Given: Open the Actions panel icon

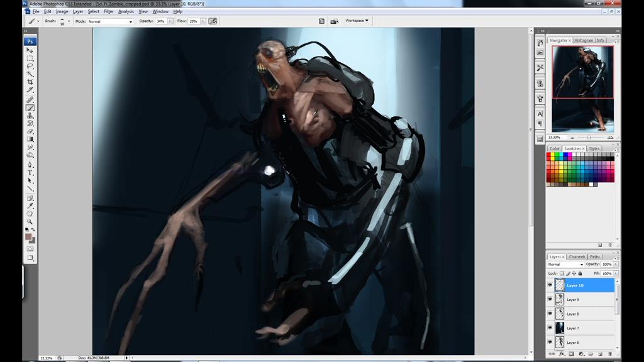Looking at the screenshot, I should pos(540,53).
